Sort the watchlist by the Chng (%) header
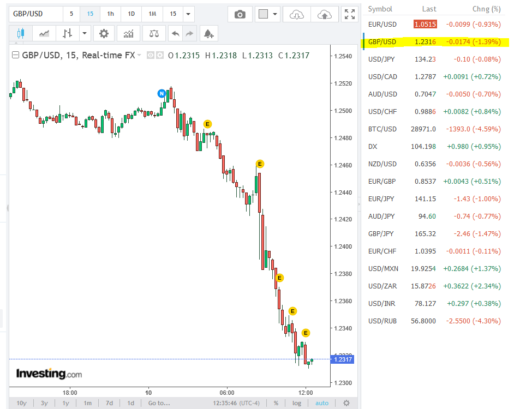This screenshot has height=409, width=532. tap(486, 9)
